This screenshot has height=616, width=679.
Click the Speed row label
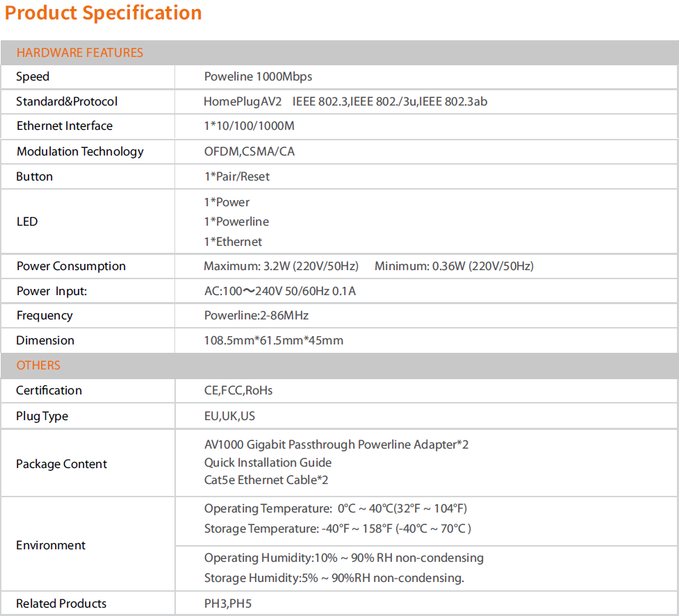(33, 76)
